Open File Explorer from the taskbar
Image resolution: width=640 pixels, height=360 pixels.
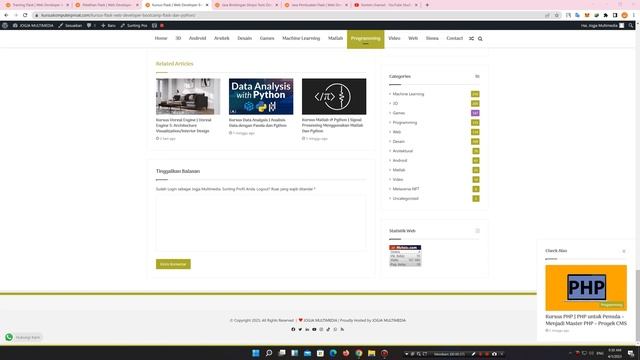point(371,353)
